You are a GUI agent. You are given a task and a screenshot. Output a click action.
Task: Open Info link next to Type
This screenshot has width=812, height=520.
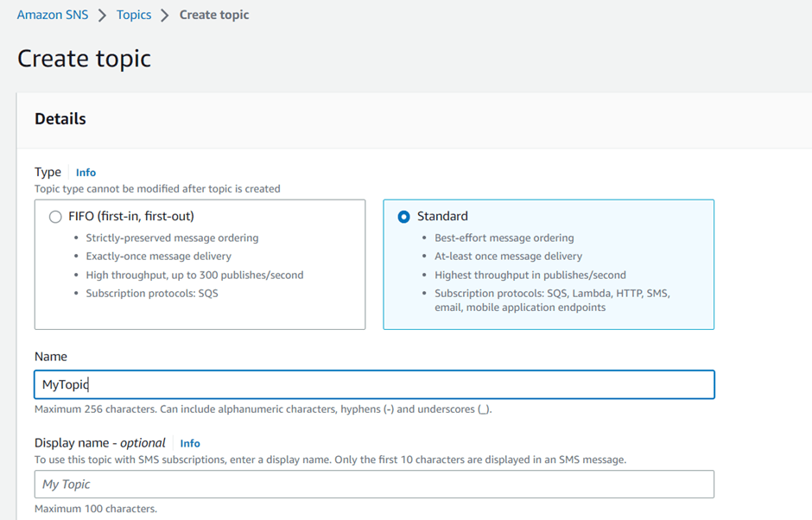coord(86,173)
